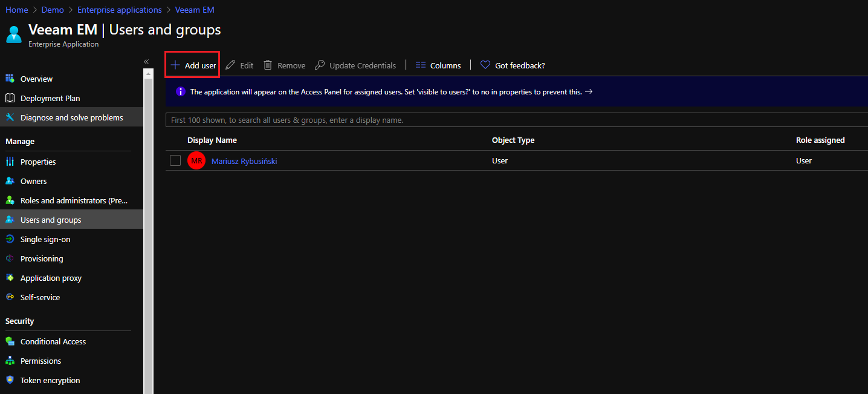The image size is (868, 394).
Task: Click the Diagnose and solve problems wrench icon
Action: [x=10, y=117]
